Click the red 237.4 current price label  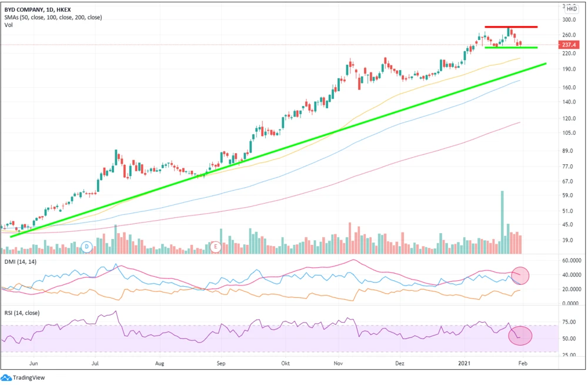pos(570,45)
